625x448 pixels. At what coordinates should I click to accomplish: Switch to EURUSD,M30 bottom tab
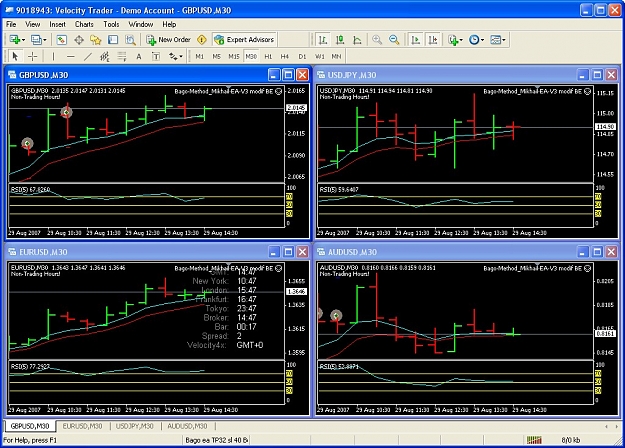pos(82,426)
